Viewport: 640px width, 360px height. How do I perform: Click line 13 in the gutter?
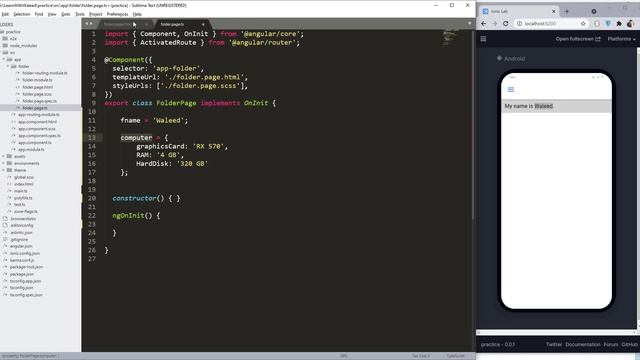(92, 138)
